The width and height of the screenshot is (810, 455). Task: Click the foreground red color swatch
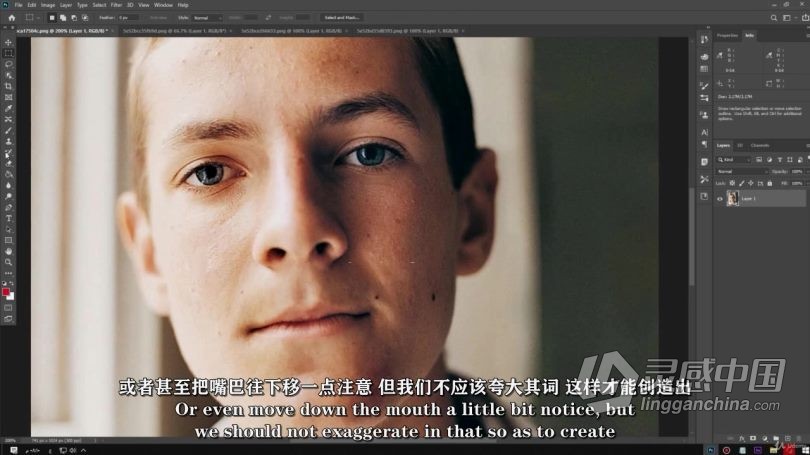pos(6,292)
